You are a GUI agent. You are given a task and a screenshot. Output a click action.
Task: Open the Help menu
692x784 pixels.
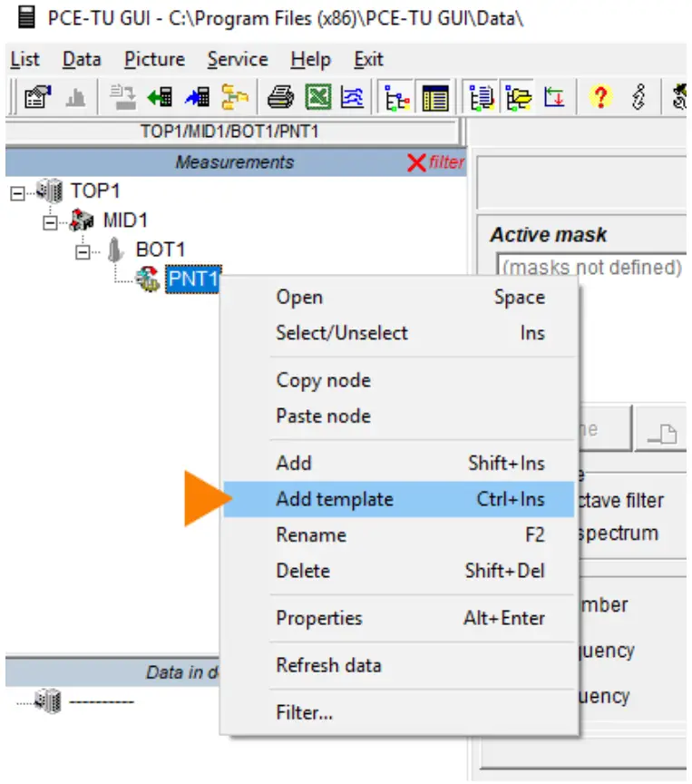[311, 60]
